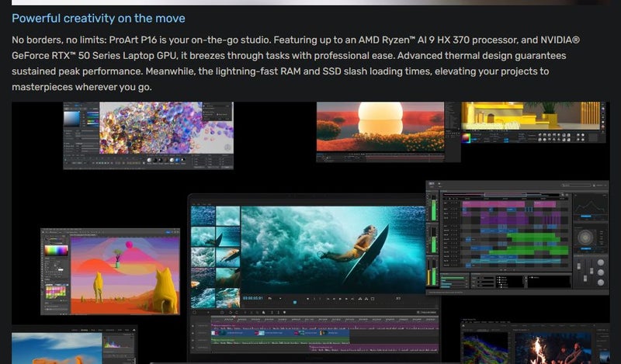Click the video editor timecode display

coord(253,298)
